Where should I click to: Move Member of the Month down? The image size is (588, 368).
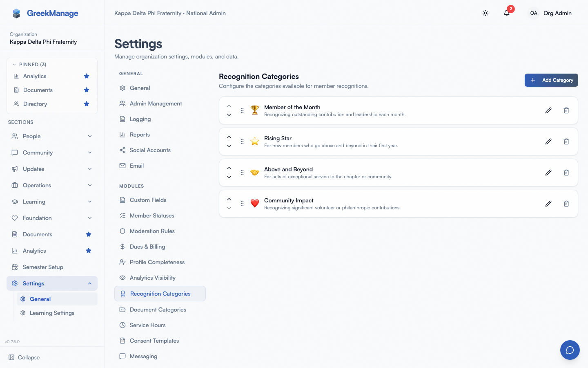[x=229, y=115]
